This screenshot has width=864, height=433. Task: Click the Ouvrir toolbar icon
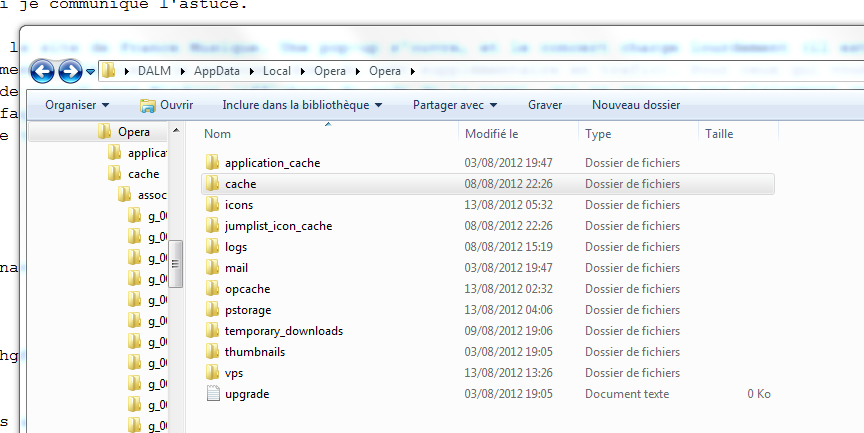[148, 105]
